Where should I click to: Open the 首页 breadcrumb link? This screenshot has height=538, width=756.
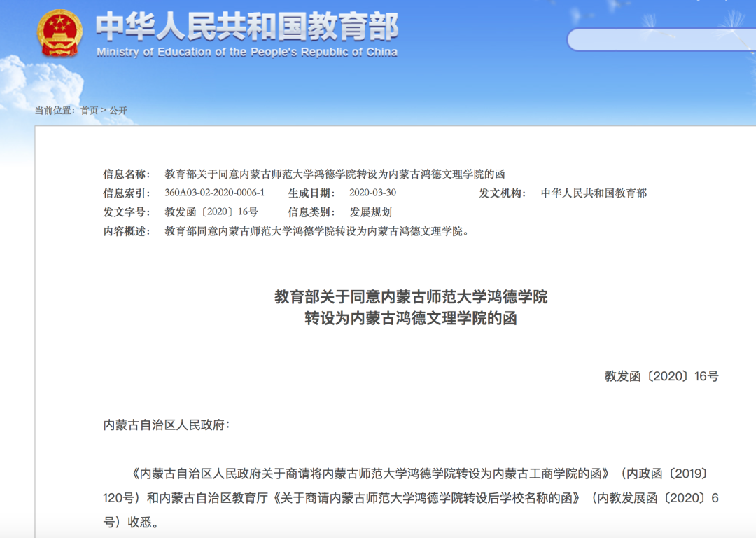[x=89, y=111]
